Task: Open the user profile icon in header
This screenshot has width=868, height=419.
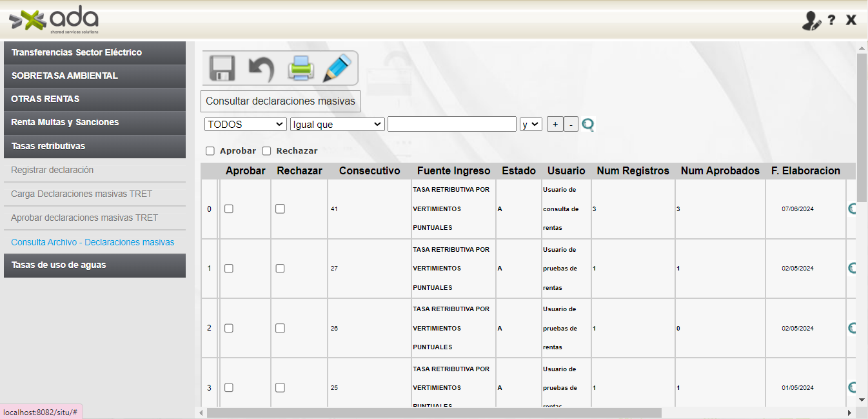Action: coord(811,21)
